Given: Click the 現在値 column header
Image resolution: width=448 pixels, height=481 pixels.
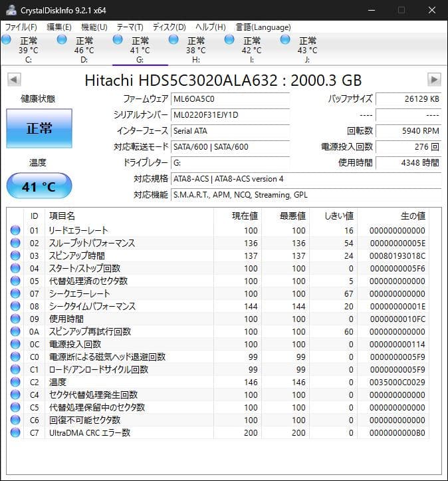Looking at the screenshot, I should [x=237, y=216].
